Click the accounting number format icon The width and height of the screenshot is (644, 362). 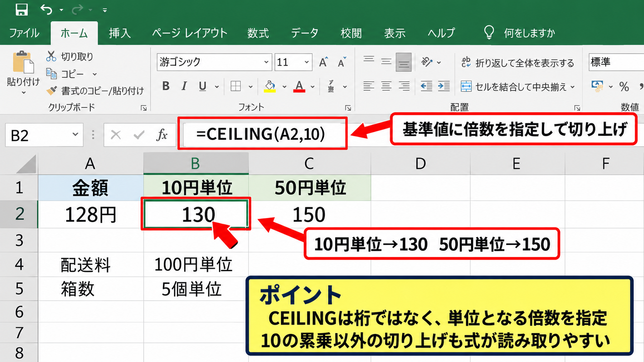coord(597,86)
